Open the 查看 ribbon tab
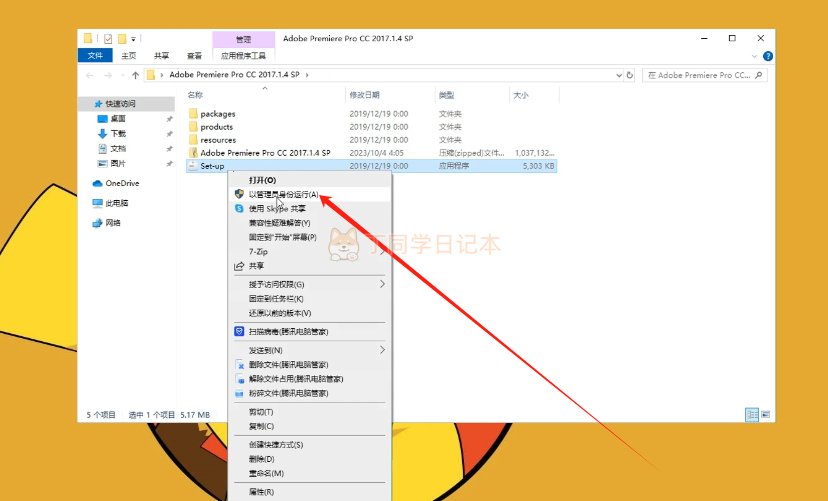The image size is (828, 501). [194, 56]
